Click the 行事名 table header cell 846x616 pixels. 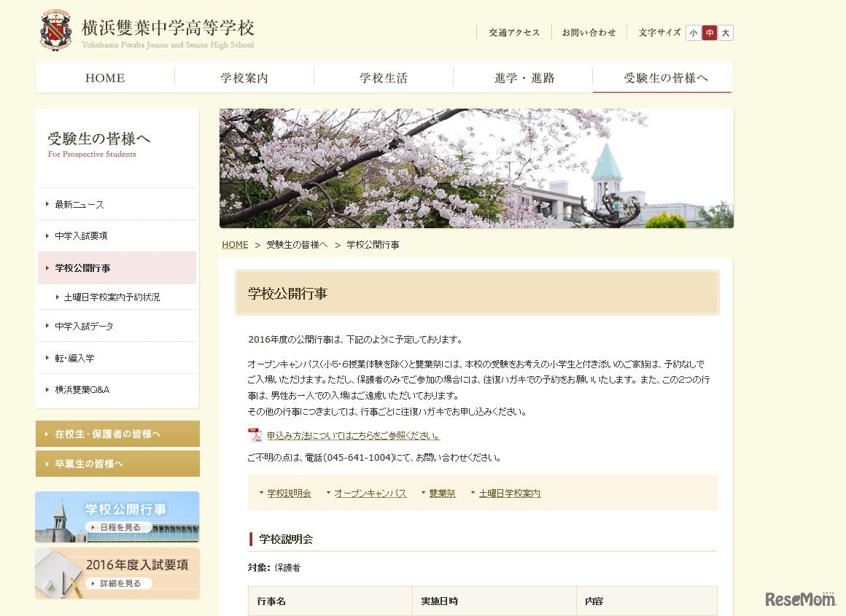(x=330, y=601)
